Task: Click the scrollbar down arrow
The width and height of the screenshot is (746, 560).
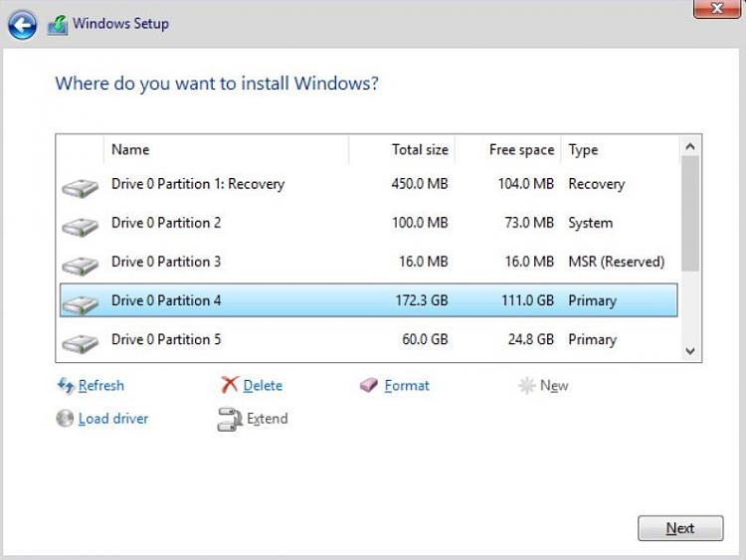Action: tap(690, 351)
